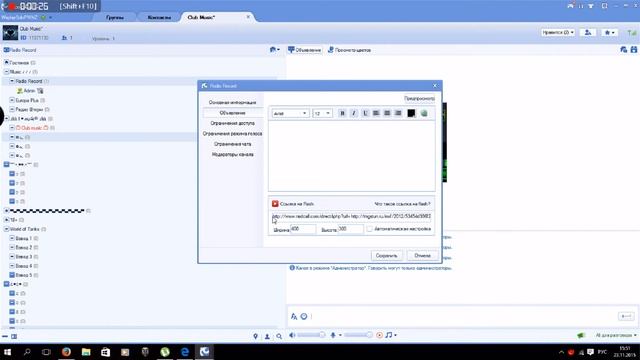Expand the Club music channel
640x360 pixels.
click(x=12, y=128)
